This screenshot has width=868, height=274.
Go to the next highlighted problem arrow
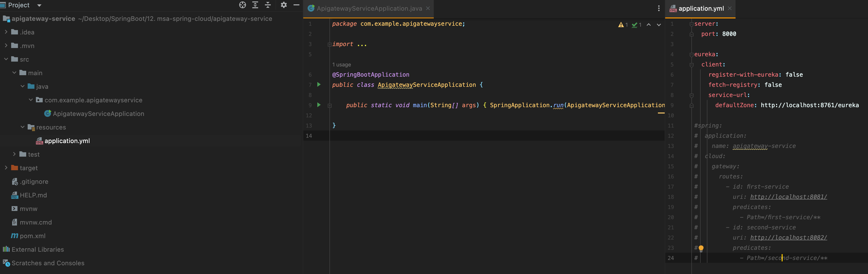(659, 25)
